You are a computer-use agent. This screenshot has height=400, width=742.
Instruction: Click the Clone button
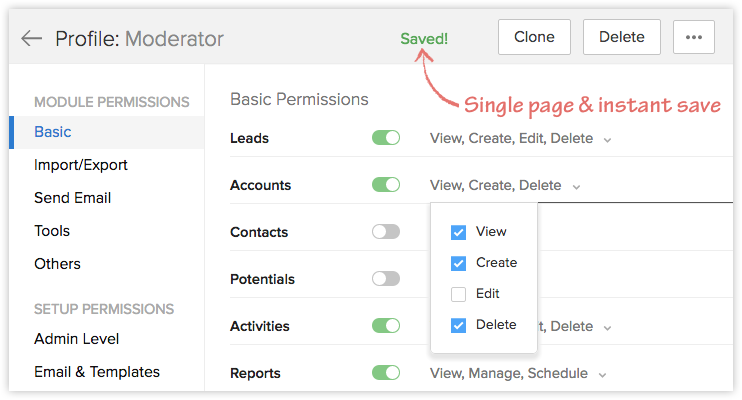534,38
